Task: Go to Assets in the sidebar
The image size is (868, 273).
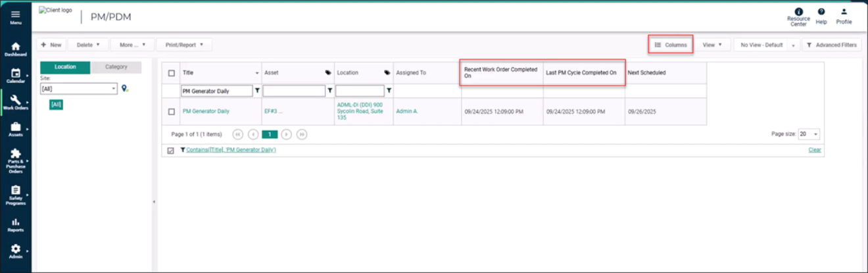Action: coord(15,129)
